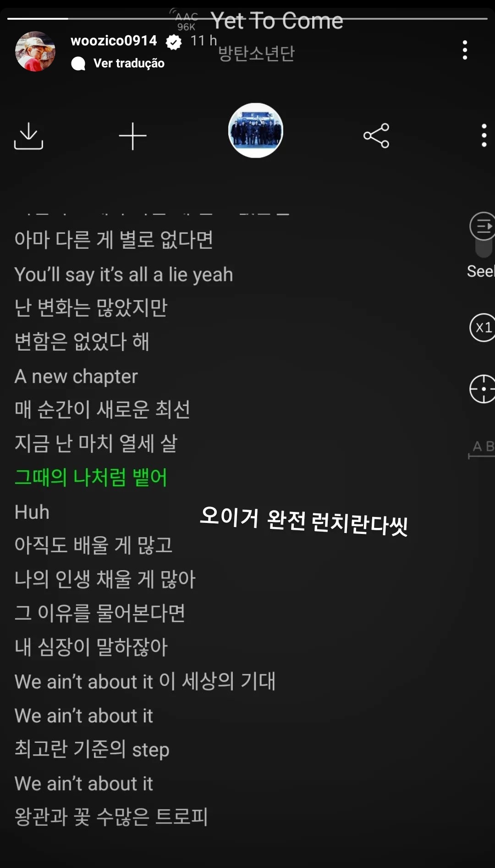Tap Ver tradução to translate
Screen dimensions: 495x868
[x=129, y=63]
